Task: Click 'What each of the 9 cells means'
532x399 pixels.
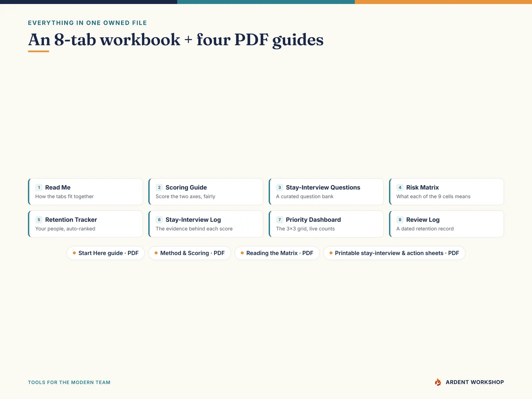Action: (x=433, y=197)
